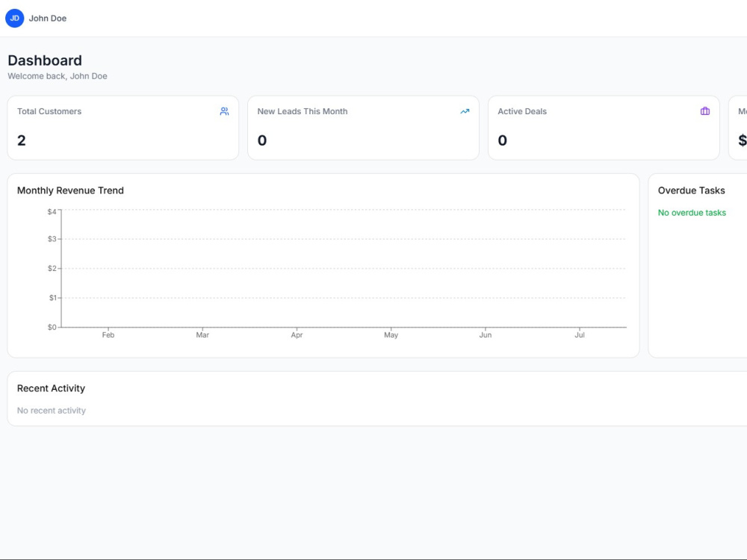Click the 'Welcome back, John Doe' text
Image resolution: width=747 pixels, height=560 pixels.
click(x=58, y=76)
